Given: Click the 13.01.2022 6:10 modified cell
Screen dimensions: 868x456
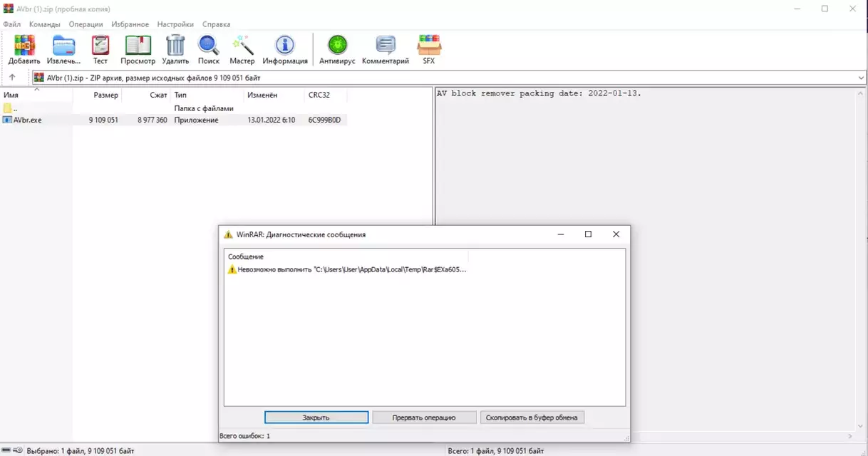Looking at the screenshot, I should coord(272,120).
